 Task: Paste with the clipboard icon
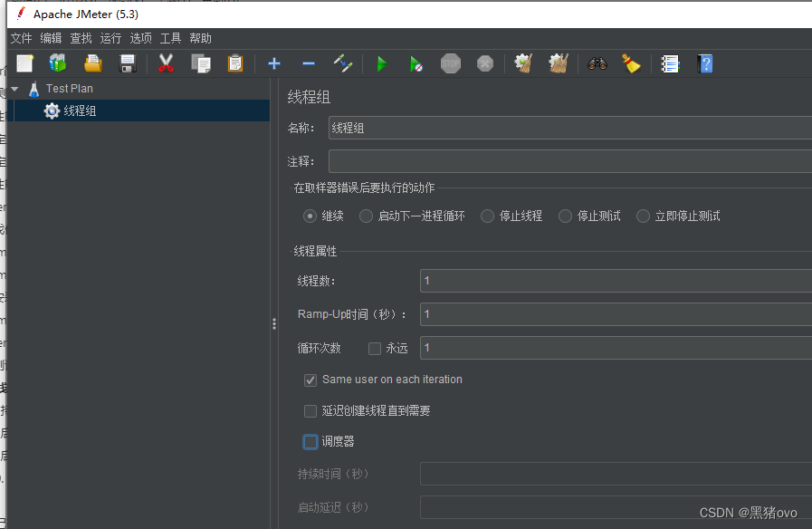[235, 63]
